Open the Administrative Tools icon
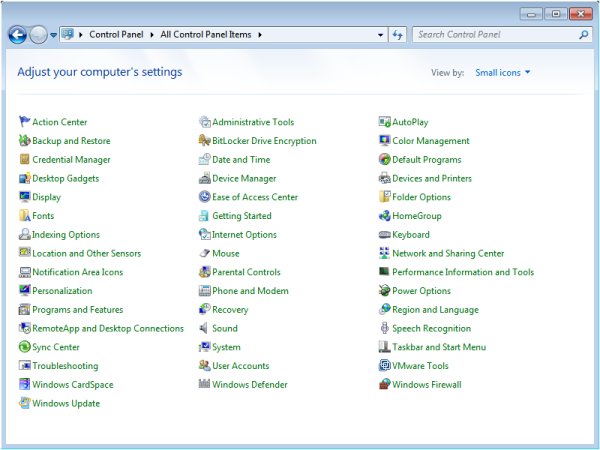This screenshot has height=450, width=600. (x=205, y=122)
